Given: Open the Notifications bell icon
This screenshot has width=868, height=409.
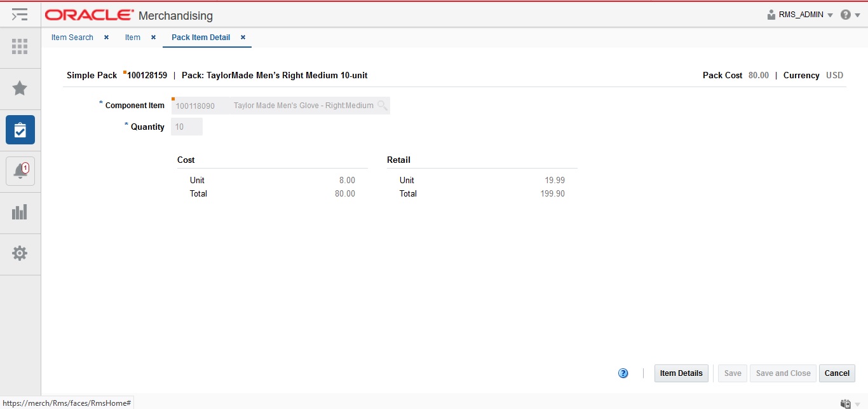Looking at the screenshot, I should [20, 171].
